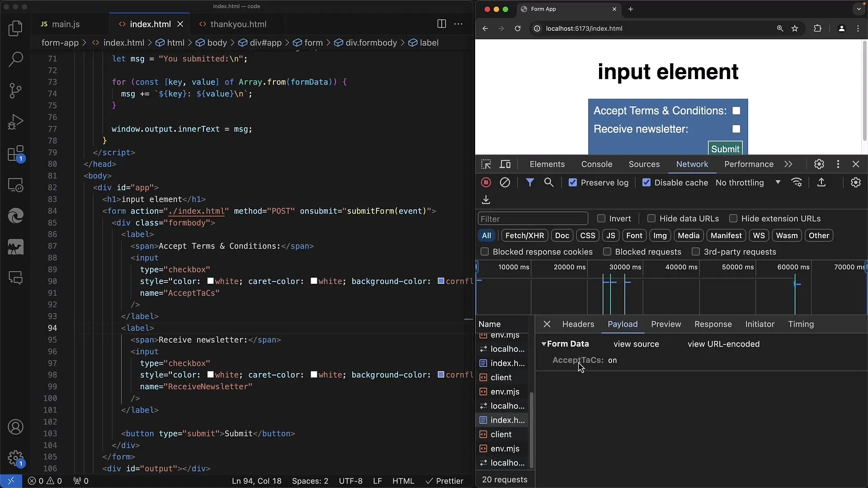Click the inspect element cursor icon
Image resolution: width=868 pixels, height=488 pixels.
tap(486, 164)
